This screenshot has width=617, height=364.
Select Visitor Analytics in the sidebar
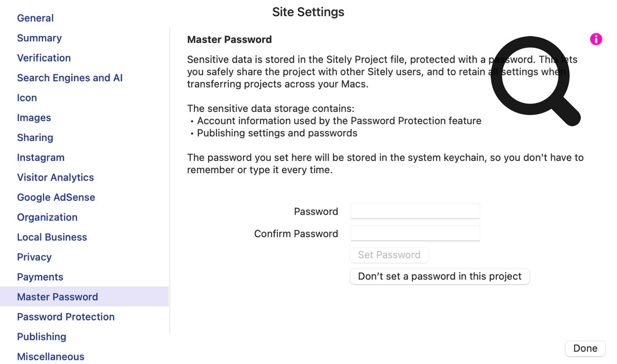pos(55,177)
